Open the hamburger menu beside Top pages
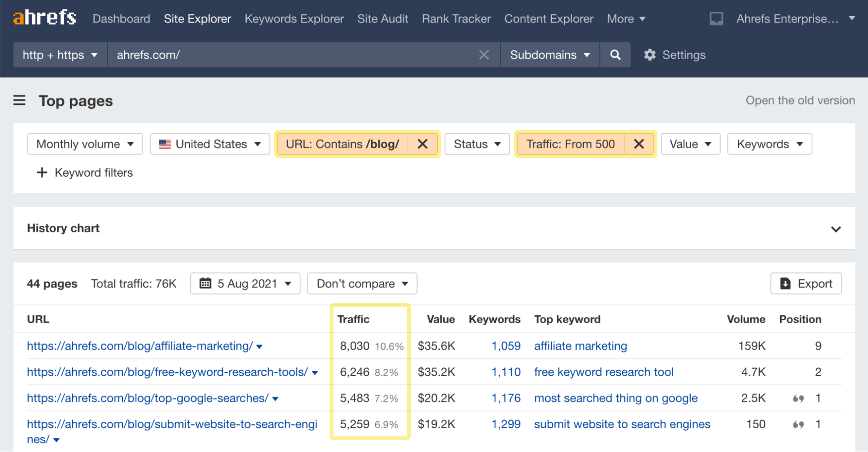Viewport: 868px width, 452px height. click(x=20, y=101)
